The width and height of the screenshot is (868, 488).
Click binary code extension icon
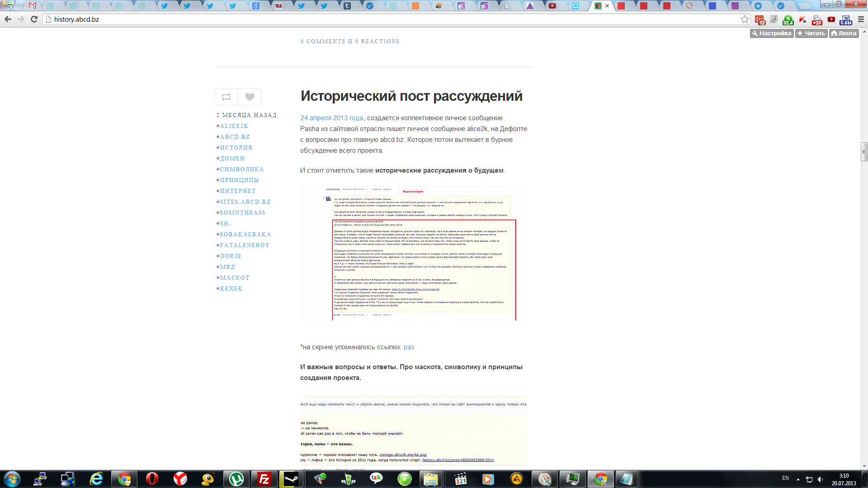[774, 19]
